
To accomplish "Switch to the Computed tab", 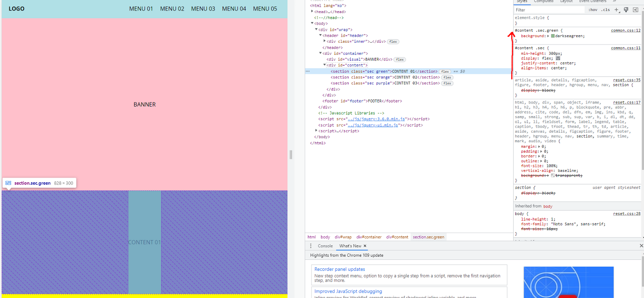I will 543,2.
